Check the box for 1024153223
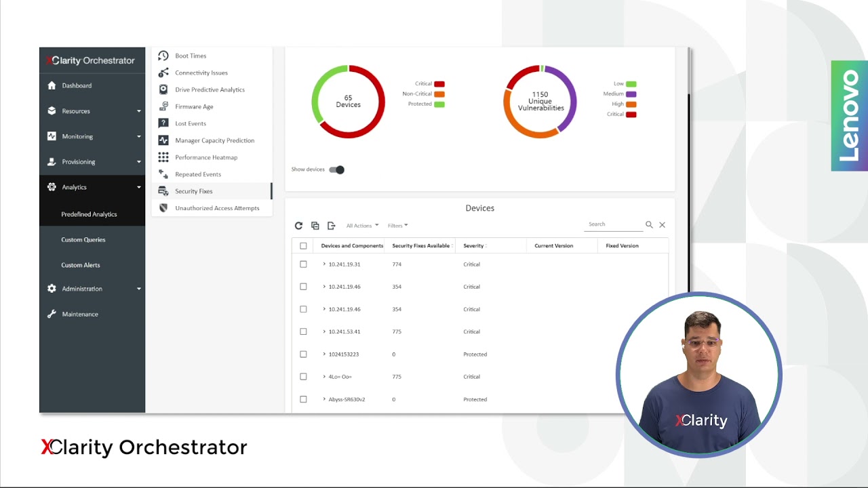Screen dimensions: 868x488 303,354
